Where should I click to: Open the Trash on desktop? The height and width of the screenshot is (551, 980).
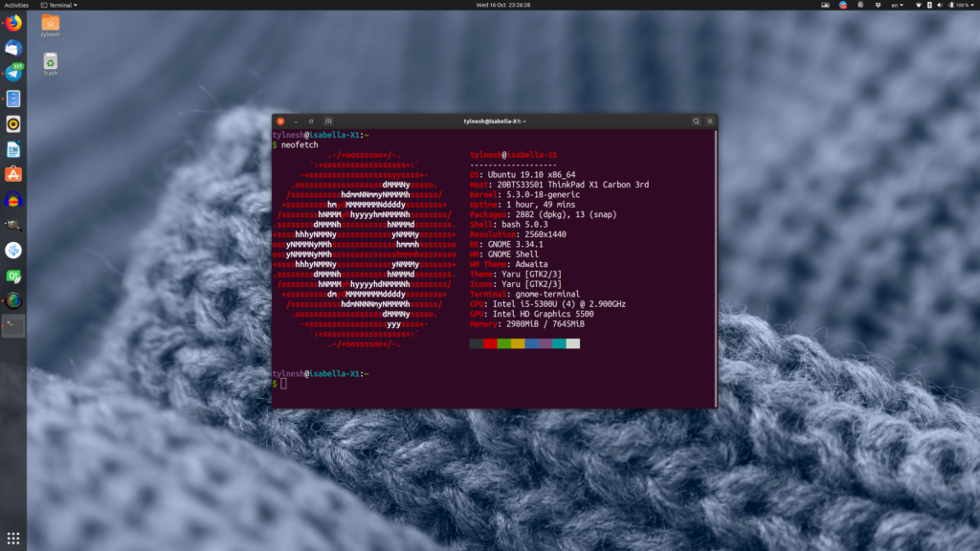click(50, 64)
